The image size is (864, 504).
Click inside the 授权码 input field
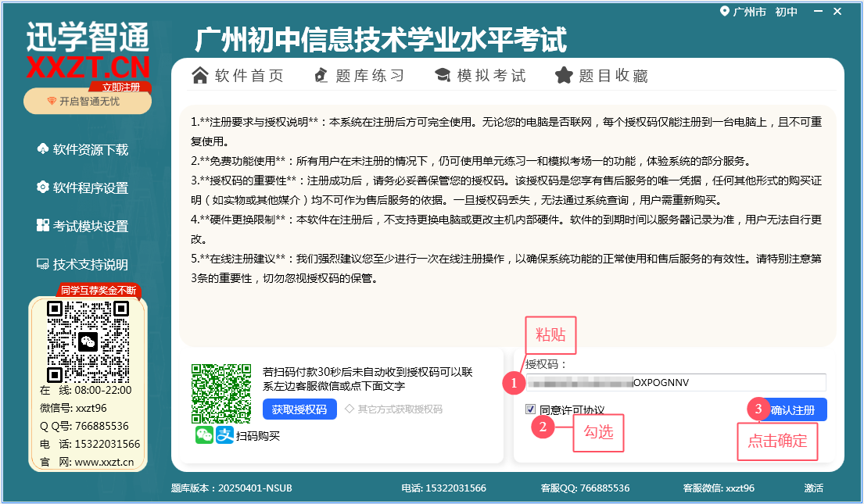click(x=676, y=382)
